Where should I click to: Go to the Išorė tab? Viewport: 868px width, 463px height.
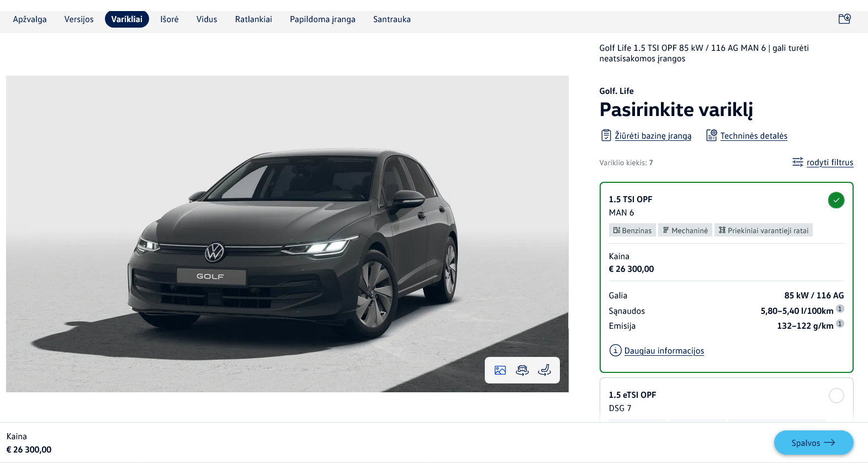170,19
